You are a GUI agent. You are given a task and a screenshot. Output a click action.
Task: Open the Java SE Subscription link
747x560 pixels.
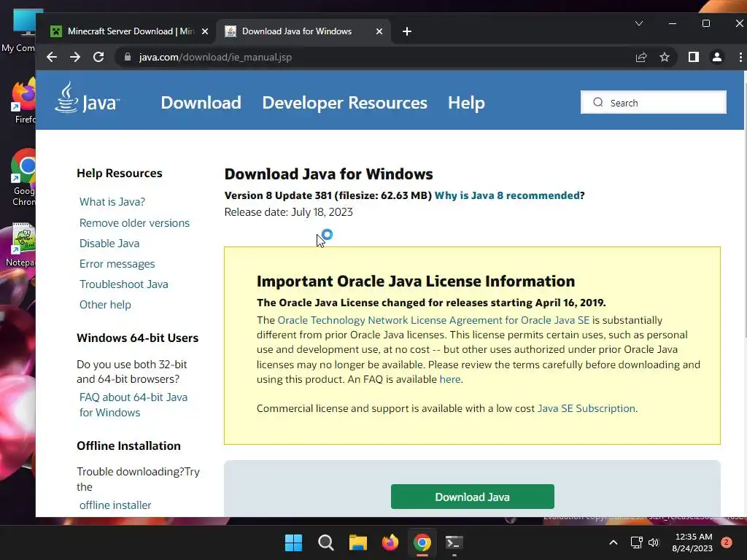click(587, 408)
